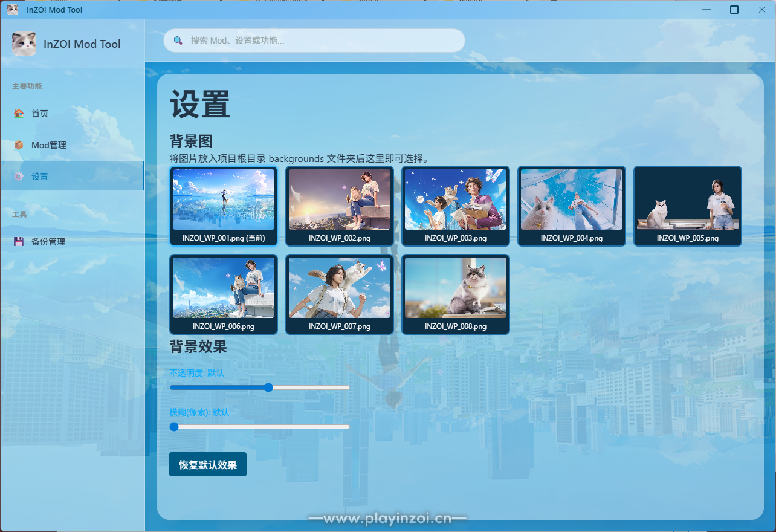Screen dimensions: 776x532
Task: Go to Mod管理 section
Action: click(48, 145)
